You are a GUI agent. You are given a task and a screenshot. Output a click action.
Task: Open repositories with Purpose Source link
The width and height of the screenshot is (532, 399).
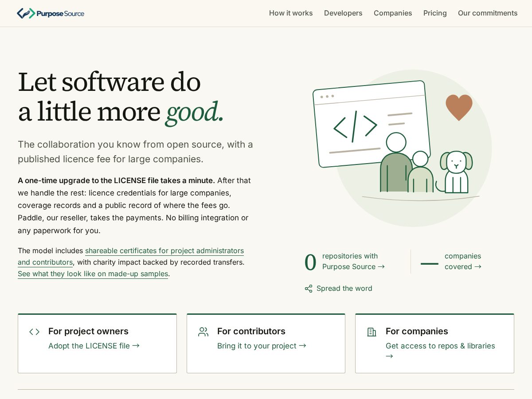pyautogui.click(x=353, y=262)
